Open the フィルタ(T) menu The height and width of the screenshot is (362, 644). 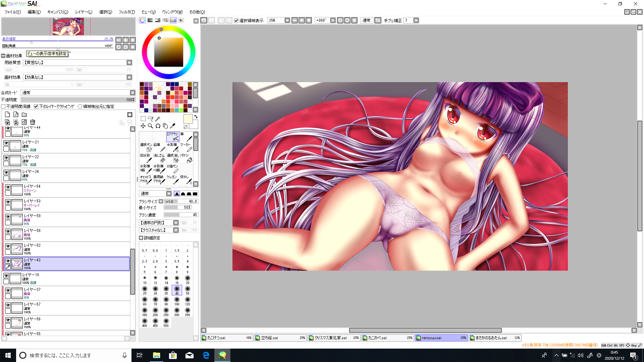click(127, 12)
